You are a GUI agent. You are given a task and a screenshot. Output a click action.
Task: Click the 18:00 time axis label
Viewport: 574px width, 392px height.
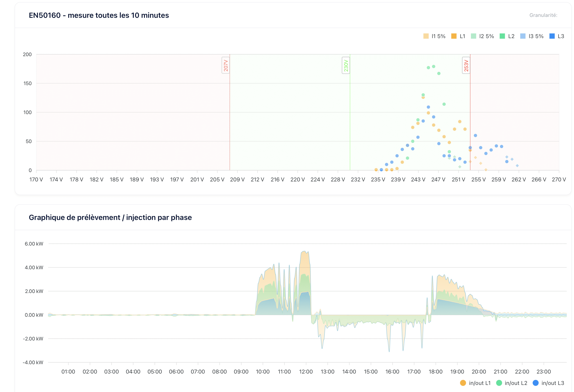(435, 371)
